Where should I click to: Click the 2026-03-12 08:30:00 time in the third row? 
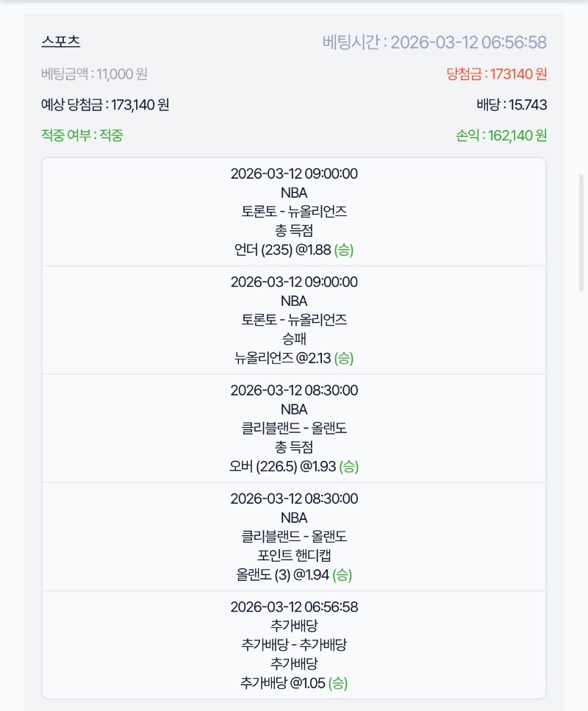pos(293,390)
